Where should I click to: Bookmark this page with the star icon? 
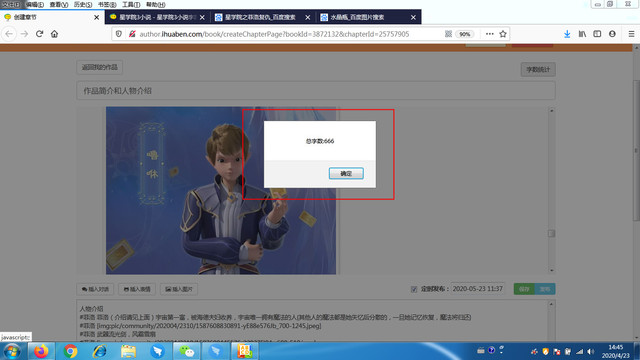coord(503,34)
